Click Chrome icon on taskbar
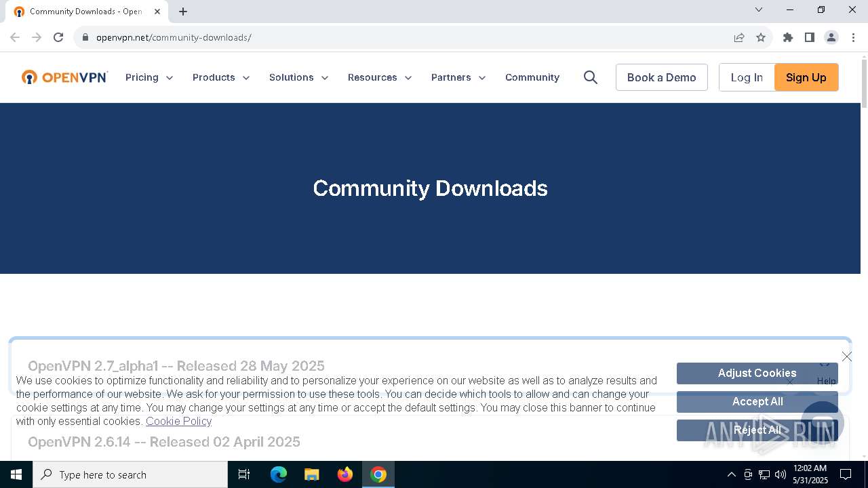This screenshot has height=488, width=868. [378, 474]
